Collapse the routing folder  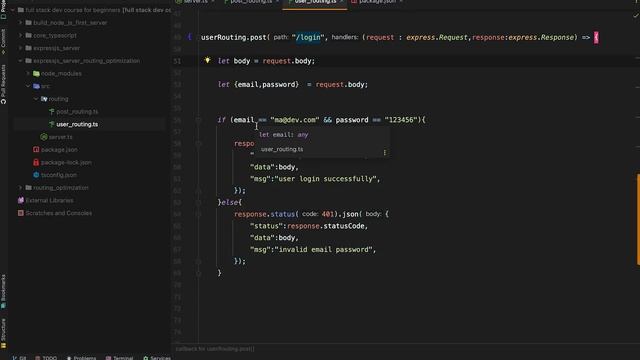(x=36, y=99)
